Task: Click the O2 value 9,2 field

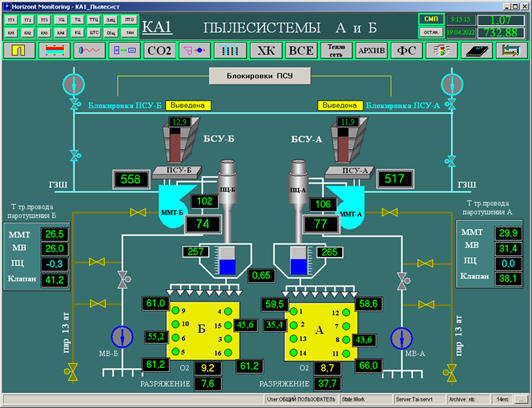Action: pyautogui.click(x=208, y=368)
